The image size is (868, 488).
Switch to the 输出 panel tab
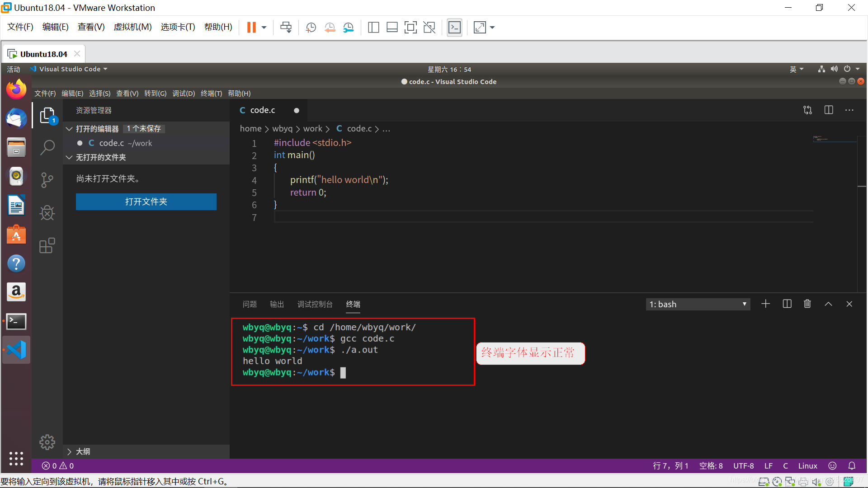(277, 304)
